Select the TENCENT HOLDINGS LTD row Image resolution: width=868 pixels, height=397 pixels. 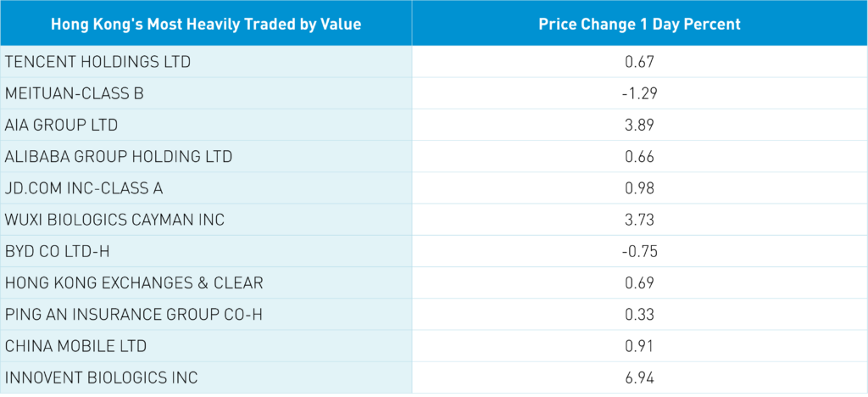click(98, 62)
